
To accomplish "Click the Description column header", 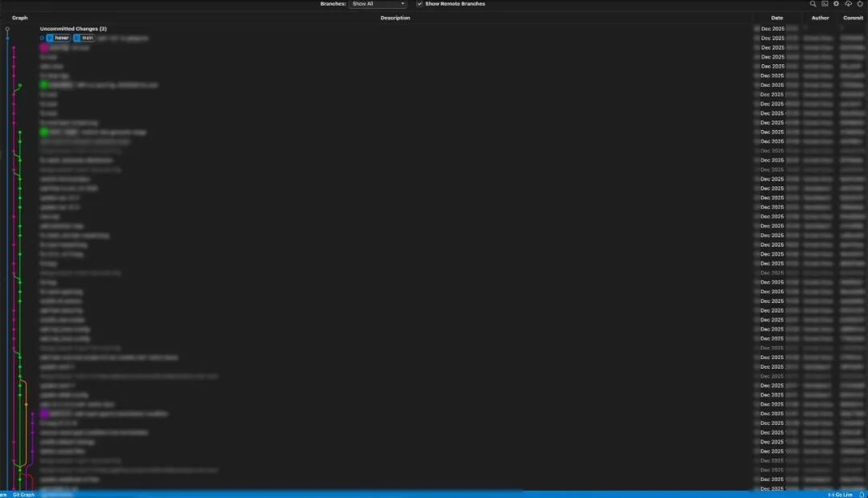I will coord(395,18).
